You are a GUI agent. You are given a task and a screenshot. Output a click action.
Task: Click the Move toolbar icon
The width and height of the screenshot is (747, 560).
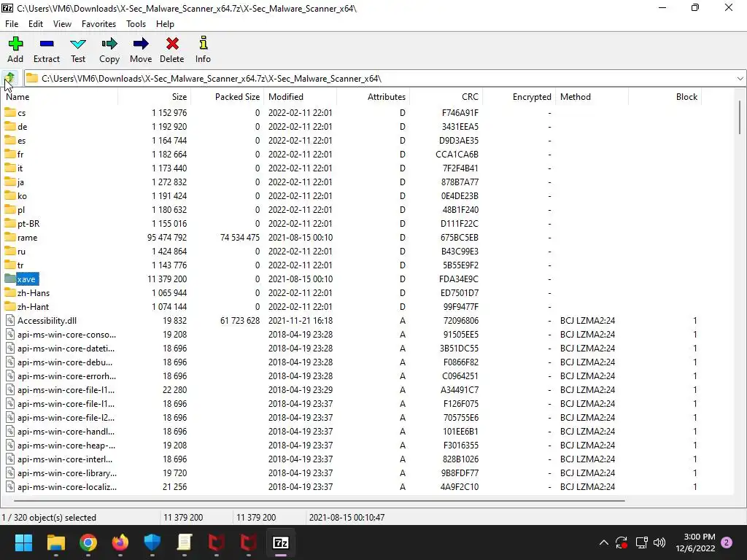pyautogui.click(x=141, y=44)
